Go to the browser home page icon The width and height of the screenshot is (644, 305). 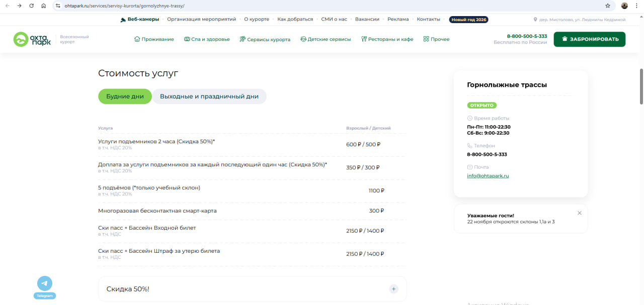pyautogui.click(x=44, y=6)
